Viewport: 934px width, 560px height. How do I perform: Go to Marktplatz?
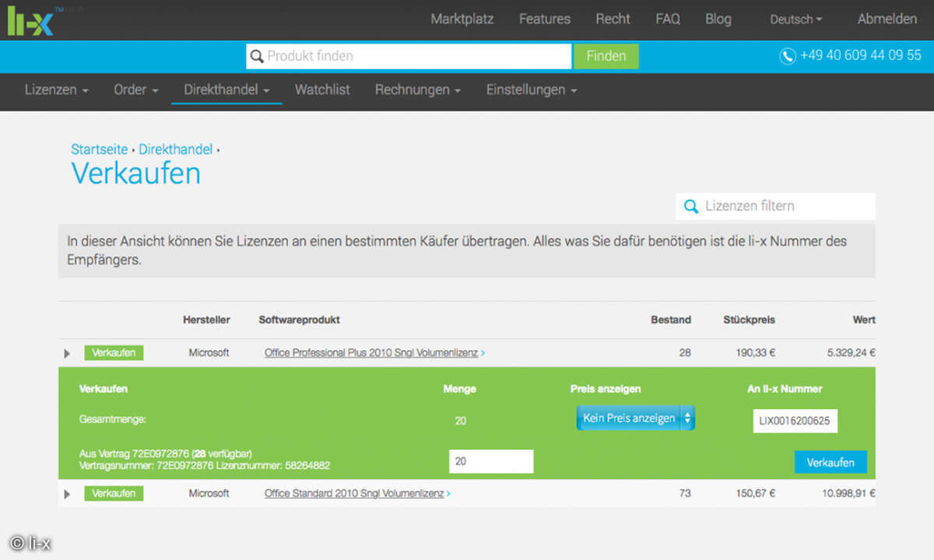[x=462, y=19]
